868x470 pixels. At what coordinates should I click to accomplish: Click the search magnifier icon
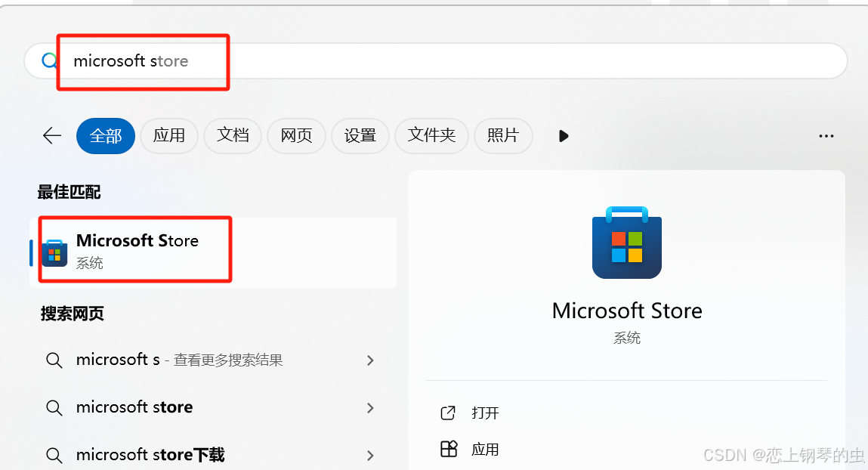[x=48, y=60]
